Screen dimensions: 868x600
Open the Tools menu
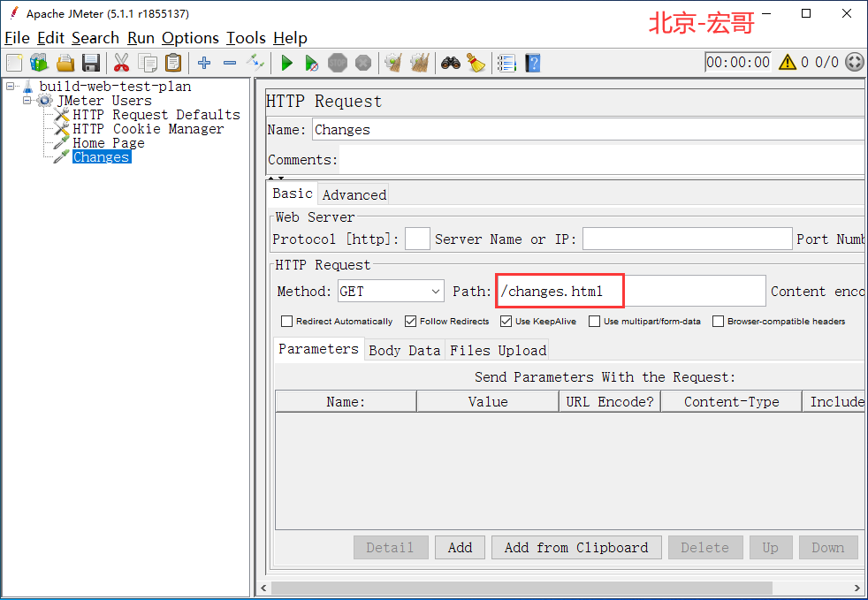pyautogui.click(x=246, y=38)
